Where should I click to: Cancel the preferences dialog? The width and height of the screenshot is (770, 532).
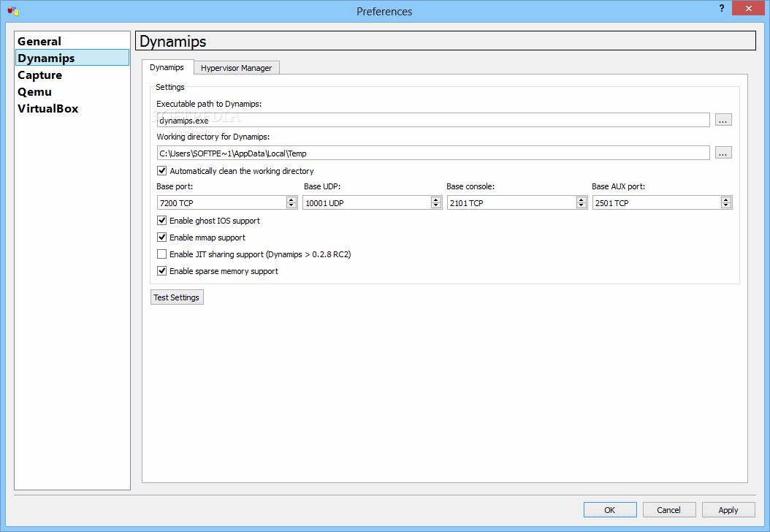[669, 510]
